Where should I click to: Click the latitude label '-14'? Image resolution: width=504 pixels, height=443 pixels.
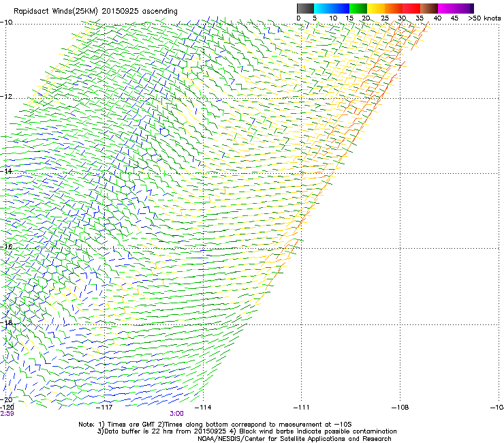6,171
